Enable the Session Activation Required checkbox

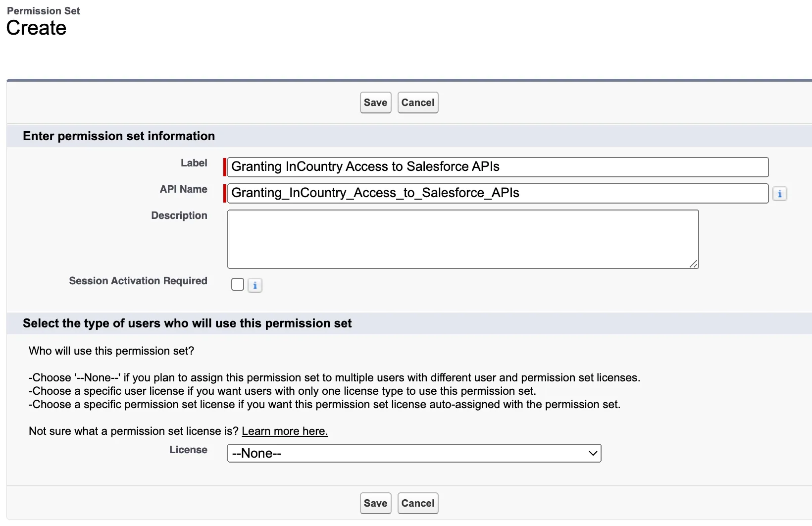[x=238, y=284]
